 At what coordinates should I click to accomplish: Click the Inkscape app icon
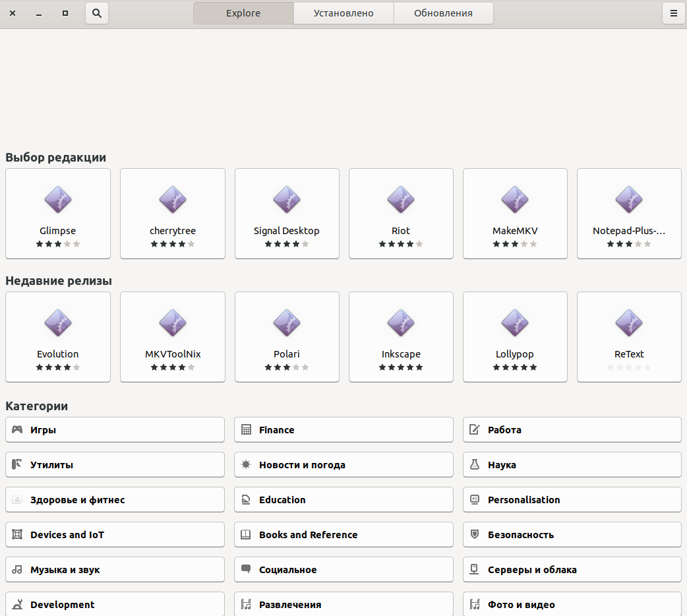(401, 323)
